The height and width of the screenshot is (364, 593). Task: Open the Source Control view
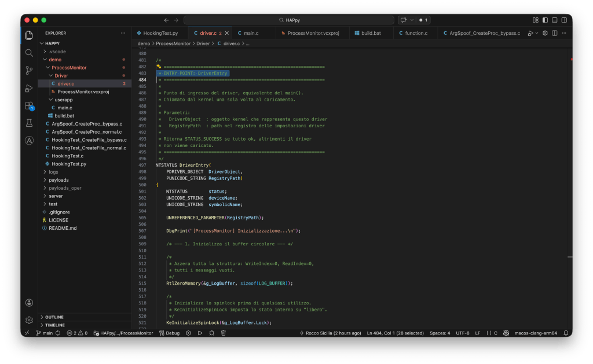pos(29,71)
